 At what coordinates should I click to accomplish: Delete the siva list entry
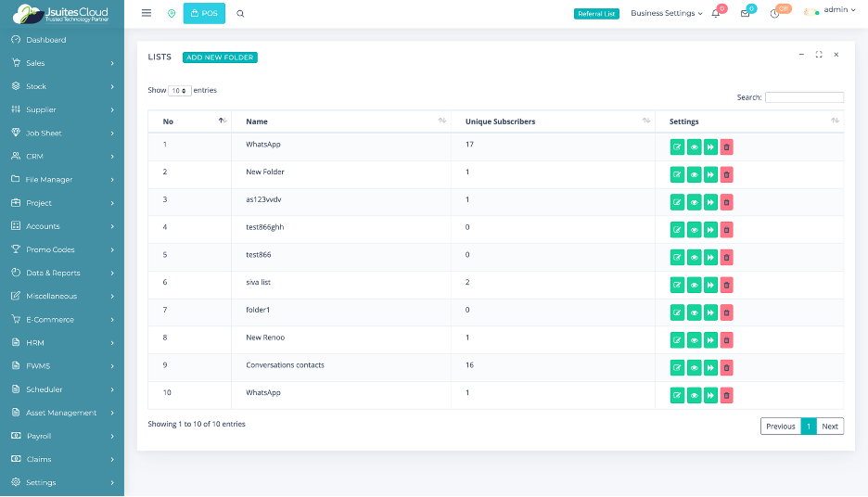pyautogui.click(x=726, y=285)
